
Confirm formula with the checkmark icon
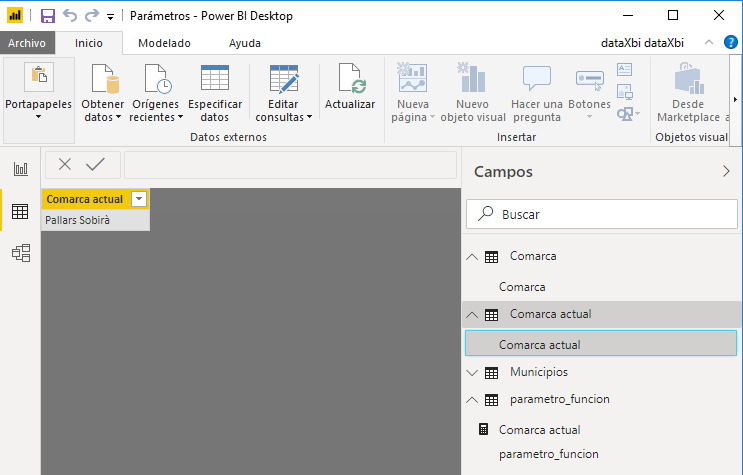(x=96, y=164)
